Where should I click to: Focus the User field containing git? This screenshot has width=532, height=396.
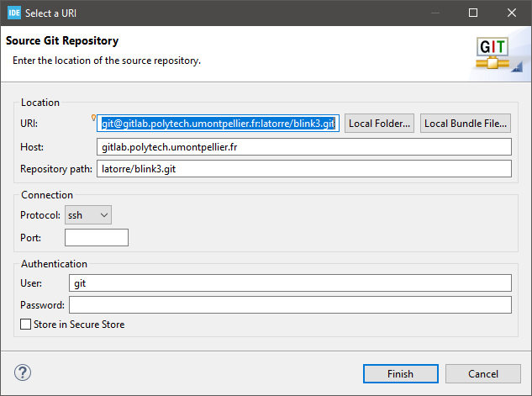click(290, 283)
